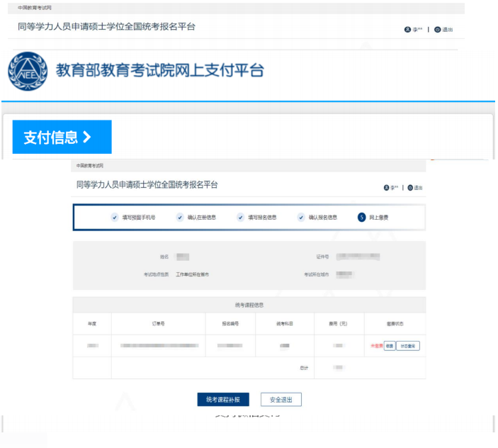This screenshot has height=448, width=498.
Task: Click the 统考科目 column header
Action: tap(285, 324)
